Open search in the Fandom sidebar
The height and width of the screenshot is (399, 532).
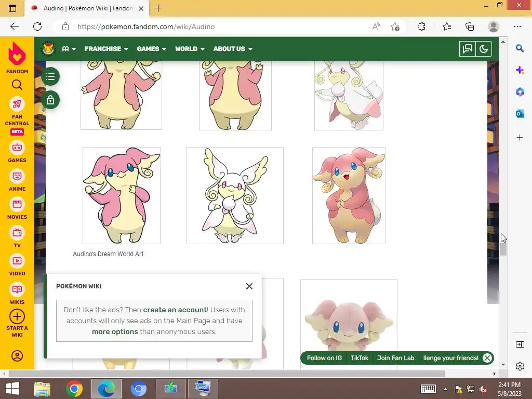17,85
